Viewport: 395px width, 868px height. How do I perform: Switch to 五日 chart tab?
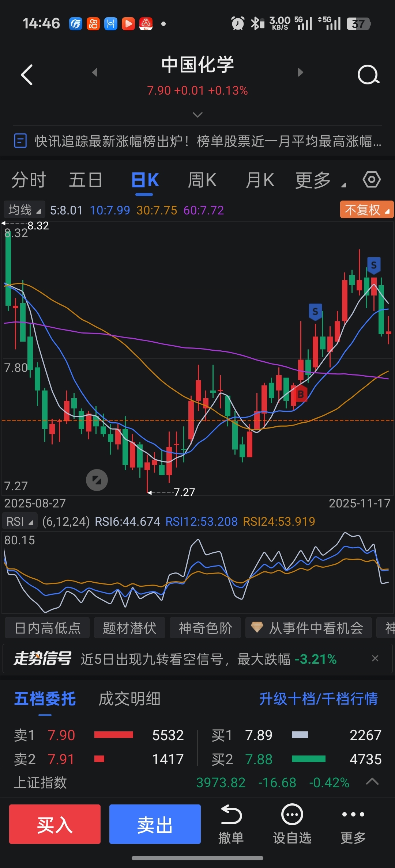(x=86, y=180)
